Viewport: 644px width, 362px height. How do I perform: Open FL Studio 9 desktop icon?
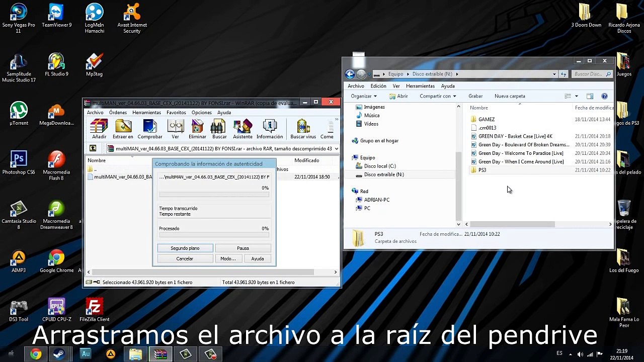(x=56, y=65)
